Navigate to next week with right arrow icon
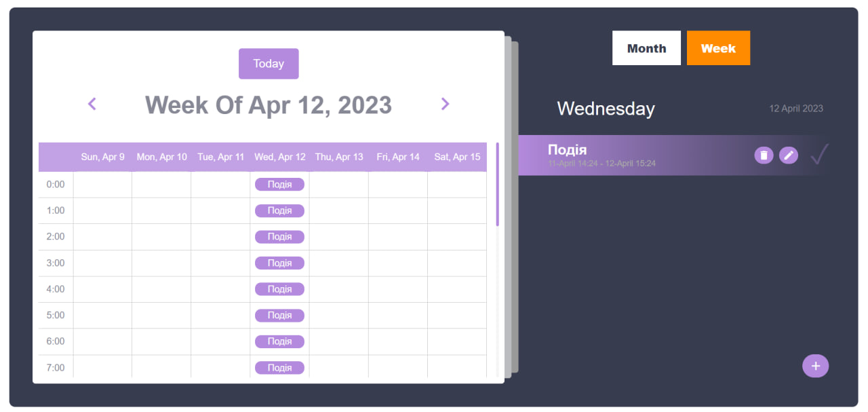 445,104
